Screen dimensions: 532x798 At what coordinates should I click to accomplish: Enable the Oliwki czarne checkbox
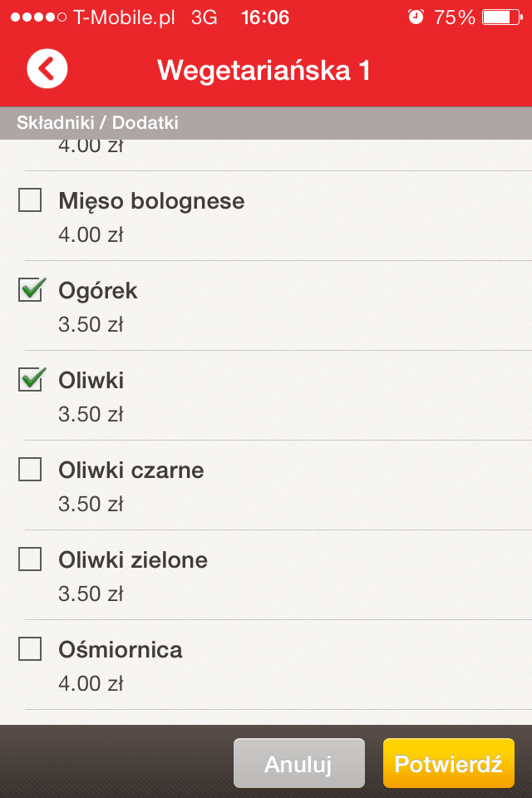pyautogui.click(x=30, y=470)
